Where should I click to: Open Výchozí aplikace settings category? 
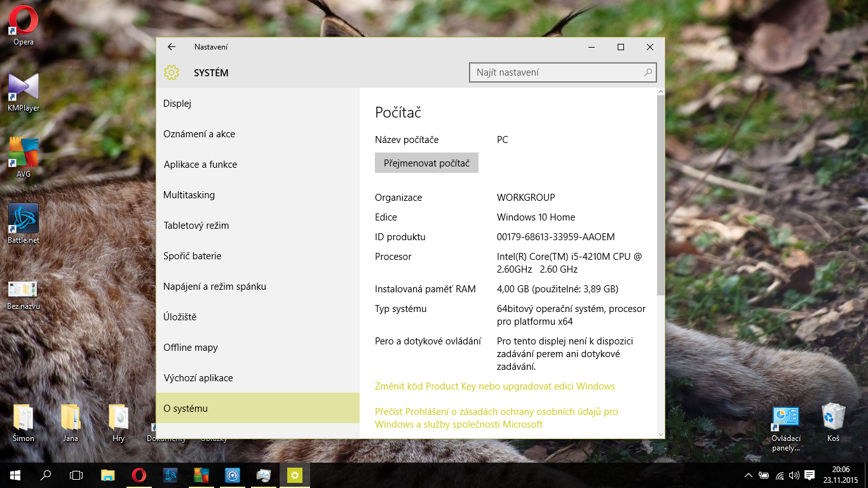pos(198,378)
